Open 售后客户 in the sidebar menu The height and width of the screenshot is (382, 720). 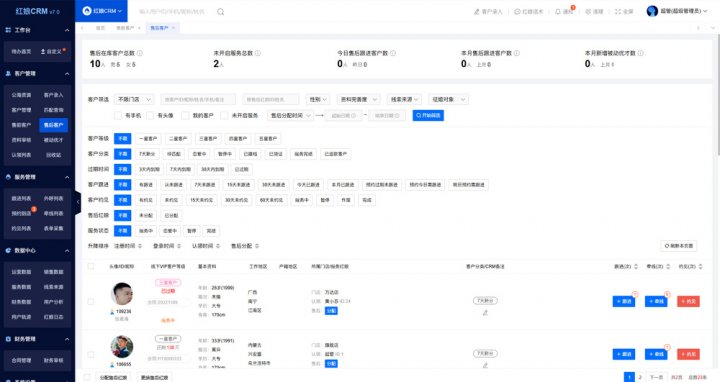(x=54, y=125)
